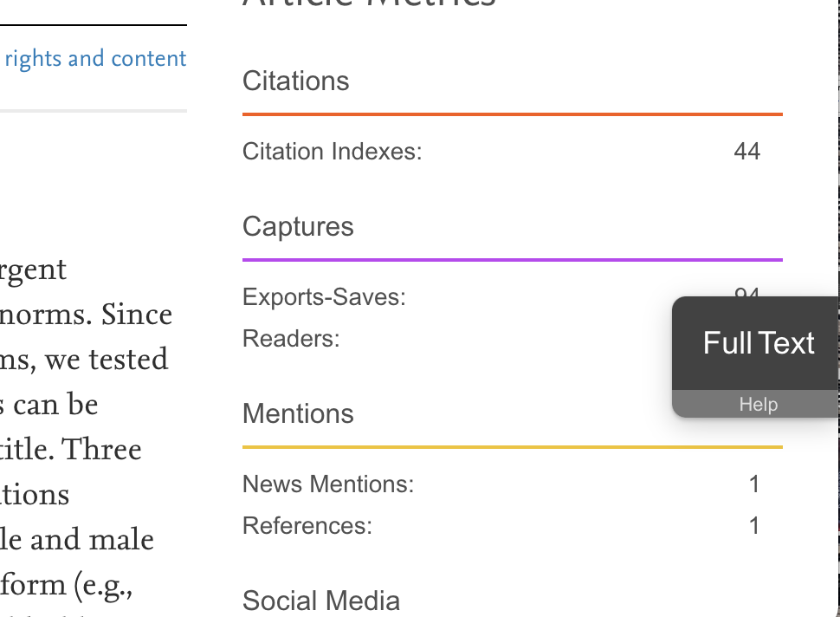Select the Social Media section heading
840x617 pixels.
(x=321, y=601)
